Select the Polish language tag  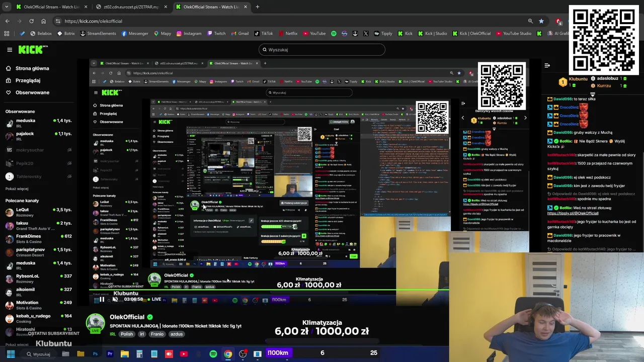tap(127, 334)
